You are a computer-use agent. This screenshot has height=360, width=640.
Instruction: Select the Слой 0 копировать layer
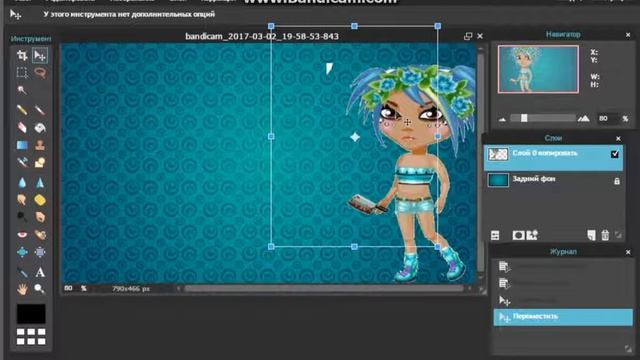[x=553, y=158]
